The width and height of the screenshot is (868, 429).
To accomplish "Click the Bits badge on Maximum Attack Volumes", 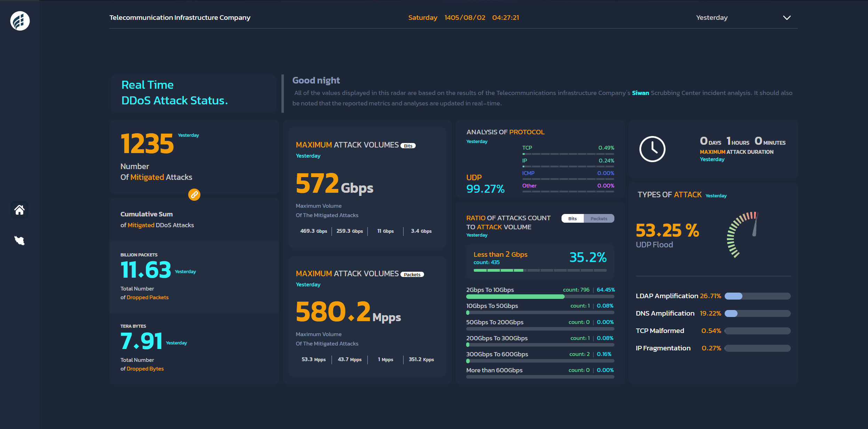I will coord(408,146).
